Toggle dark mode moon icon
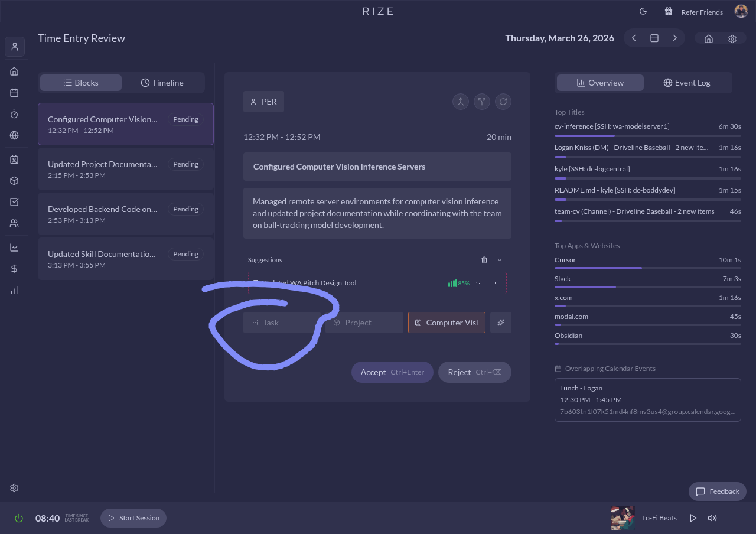The image size is (756, 534). click(x=643, y=12)
